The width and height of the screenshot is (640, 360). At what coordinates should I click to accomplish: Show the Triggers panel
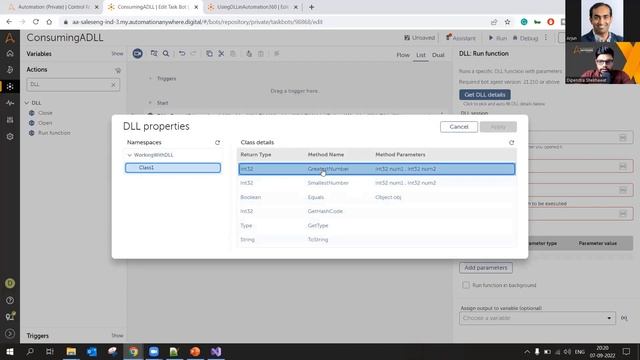pos(117,336)
